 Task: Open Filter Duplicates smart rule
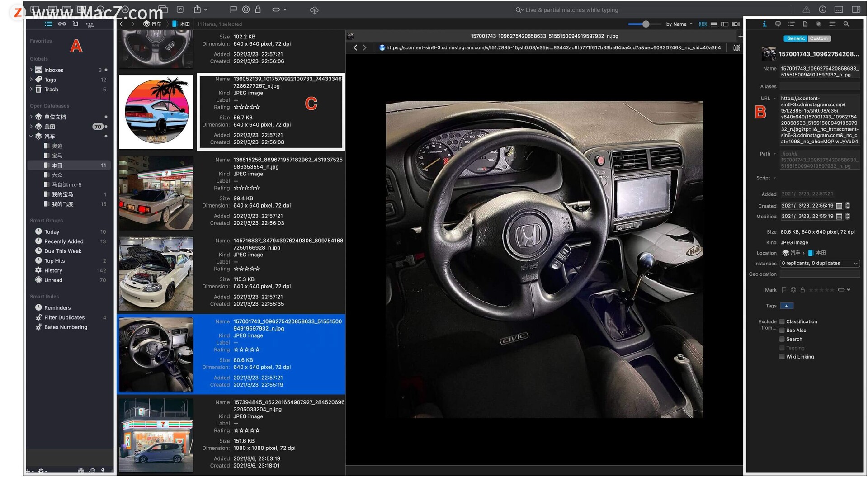coord(69,317)
